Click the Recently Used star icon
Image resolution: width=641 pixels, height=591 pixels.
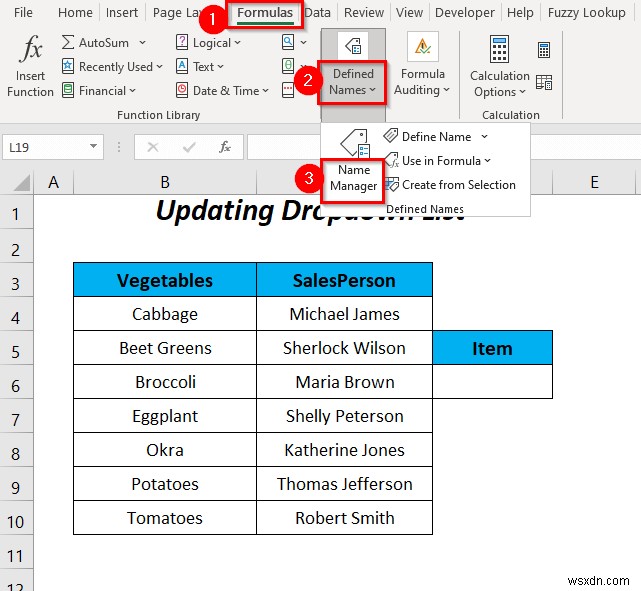click(x=68, y=66)
